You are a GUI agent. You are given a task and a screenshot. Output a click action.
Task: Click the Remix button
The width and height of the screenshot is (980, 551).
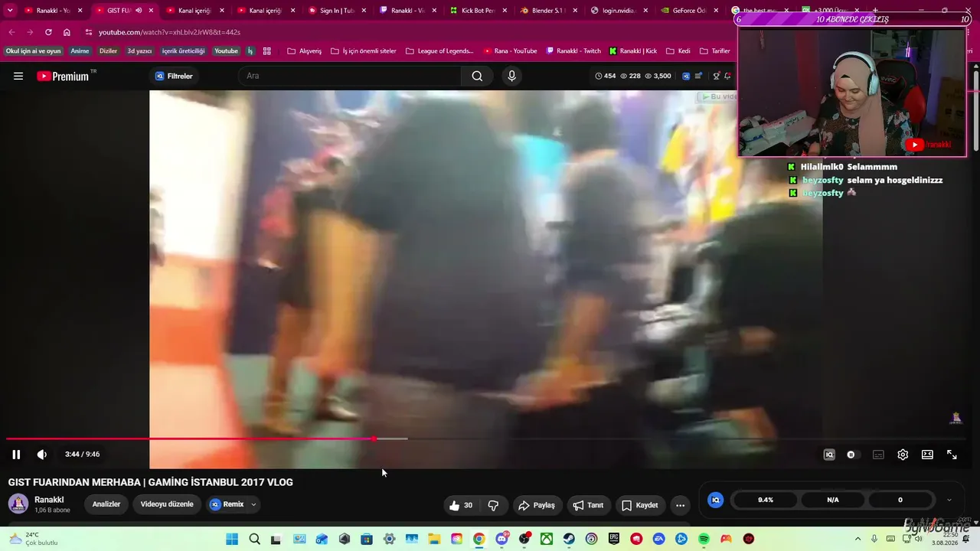(x=227, y=504)
